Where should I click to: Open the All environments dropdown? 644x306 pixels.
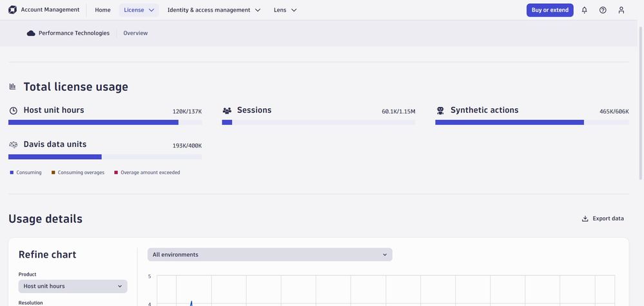click(269, 254)
